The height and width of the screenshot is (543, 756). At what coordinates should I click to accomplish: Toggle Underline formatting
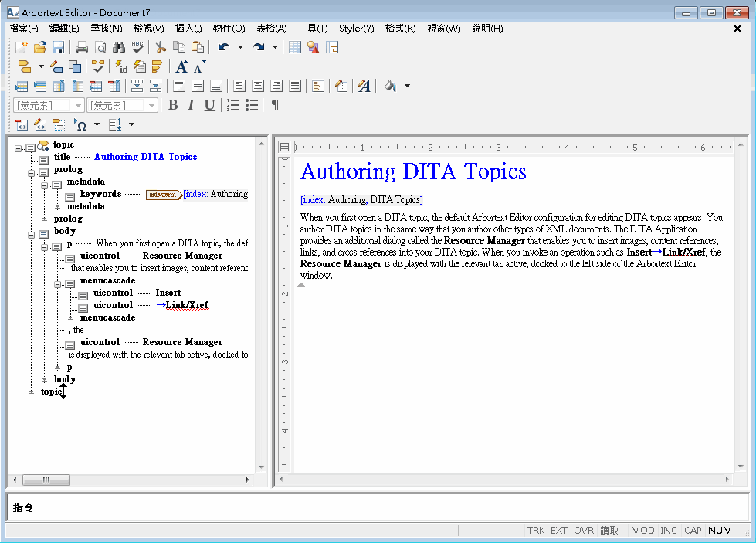tap(209, 105)
